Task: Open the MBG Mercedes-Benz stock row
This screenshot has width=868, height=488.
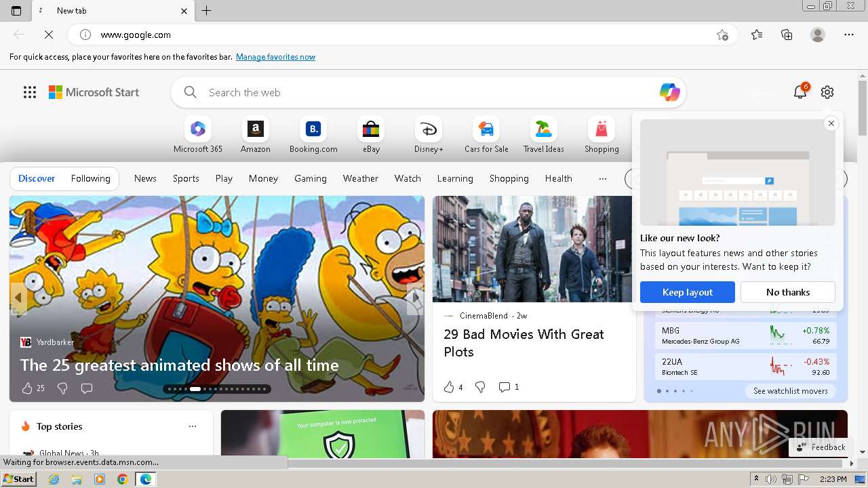Action: coord(745,335)
